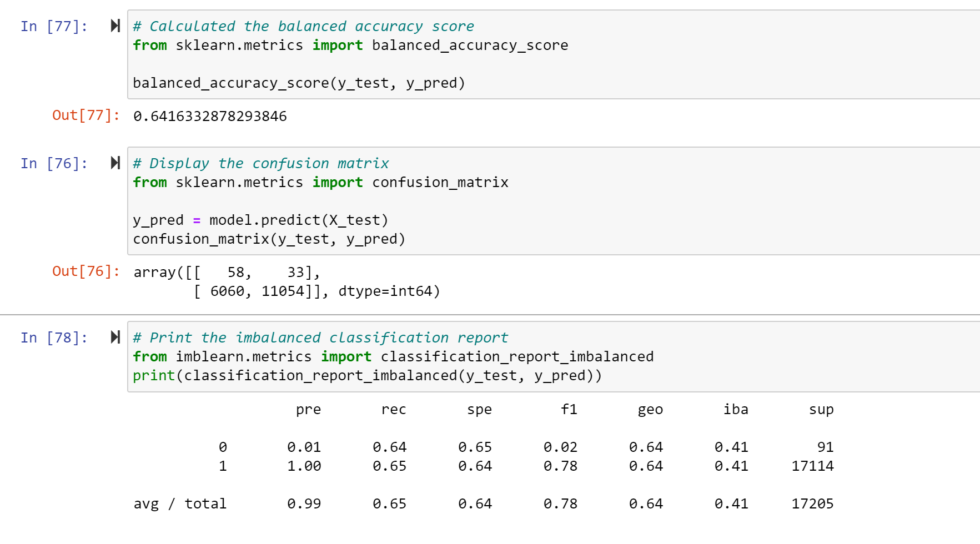Screen dimensions: 980x544
Task: Collapse output via the Out[76] label
Action: tap(86, 271)
